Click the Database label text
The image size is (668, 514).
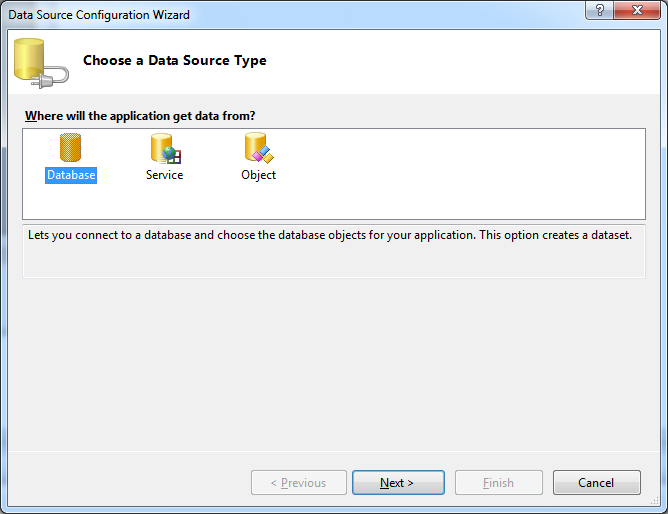pos(71,175)
